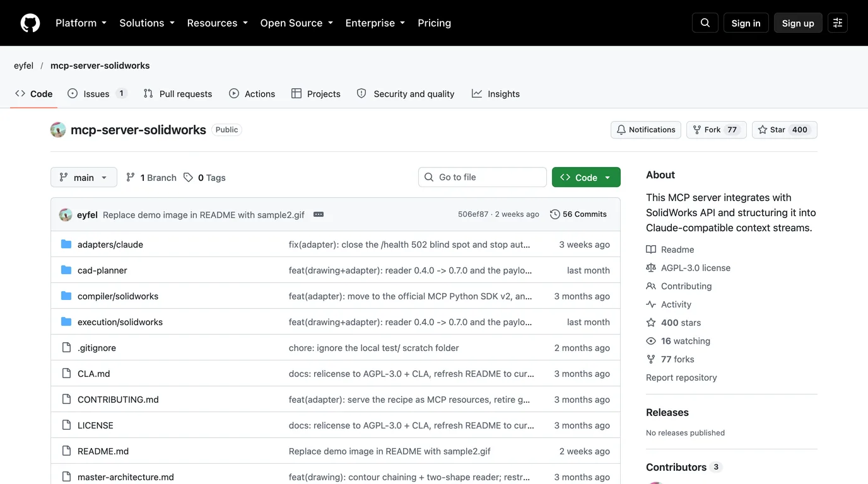The image size is (868, 484).
Task: Open the adapters/claude folder icon
Action: 66,245
